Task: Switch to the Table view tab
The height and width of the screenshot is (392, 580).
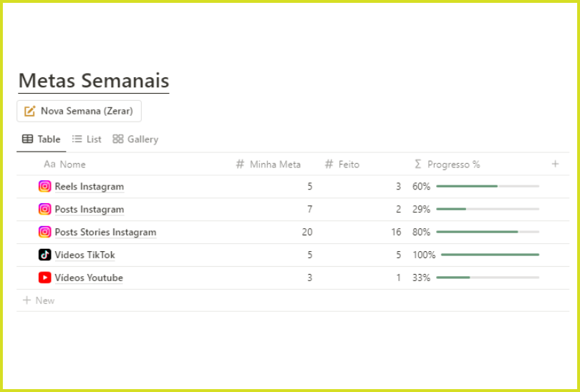Action: pos(42,139)
